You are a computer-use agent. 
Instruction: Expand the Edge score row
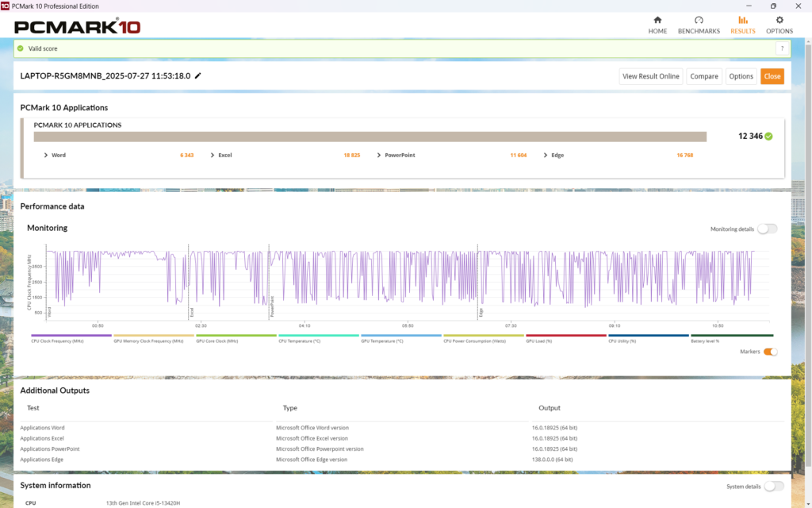545,156
